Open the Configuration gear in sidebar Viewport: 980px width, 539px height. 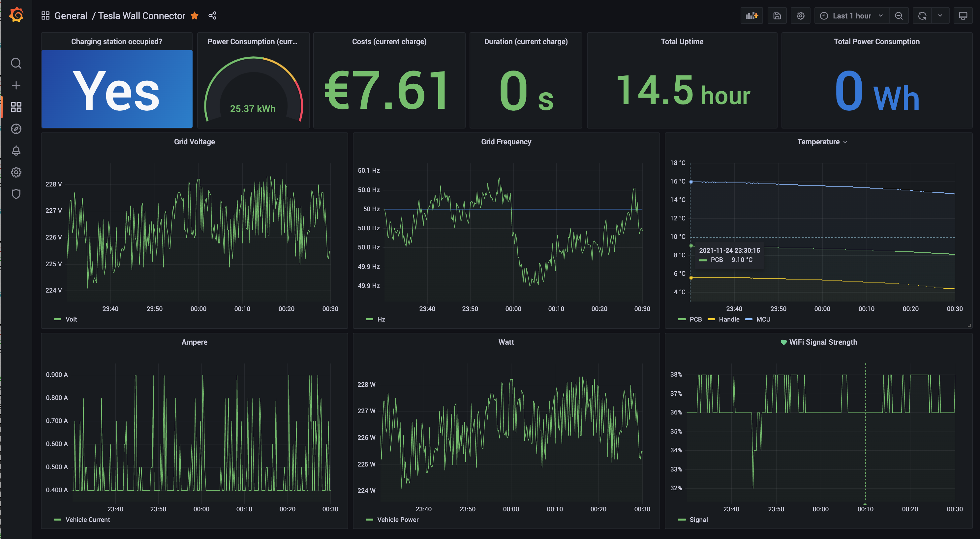click(x=16, y=172)
